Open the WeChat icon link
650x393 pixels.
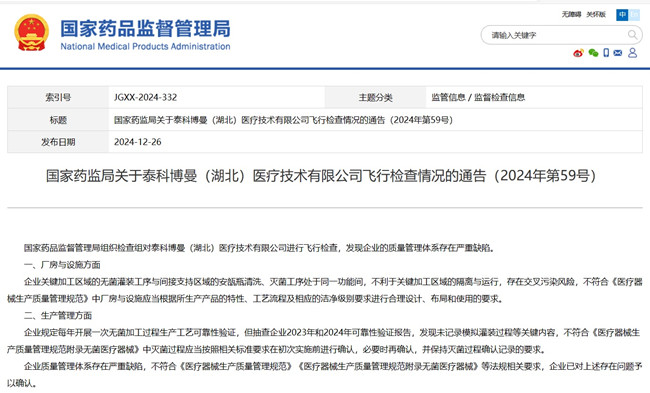pyautogui.click(x=593, y=53)
